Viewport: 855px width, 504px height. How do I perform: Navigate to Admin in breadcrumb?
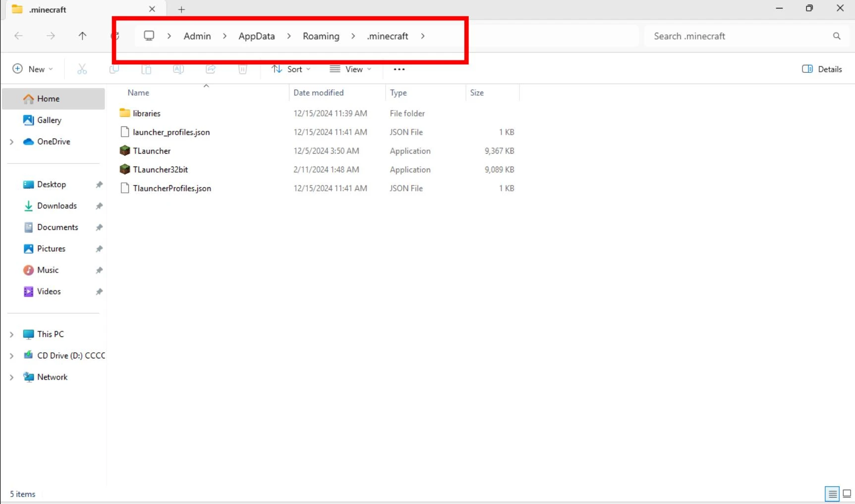click(197, 36)
